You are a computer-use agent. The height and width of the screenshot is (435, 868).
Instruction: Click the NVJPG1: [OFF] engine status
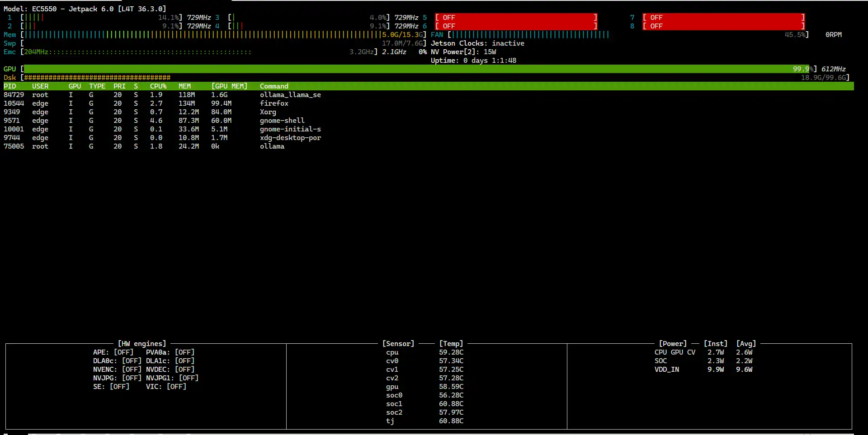click(172, 378)
